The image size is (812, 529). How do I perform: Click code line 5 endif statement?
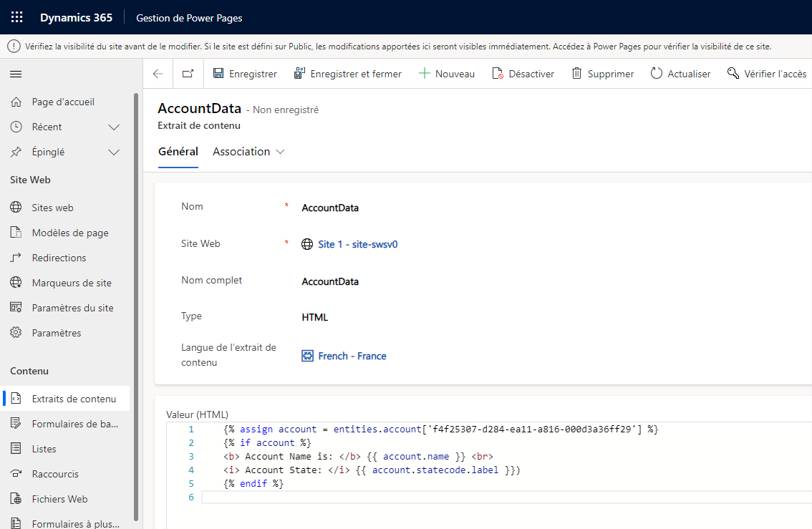point(253,483)
